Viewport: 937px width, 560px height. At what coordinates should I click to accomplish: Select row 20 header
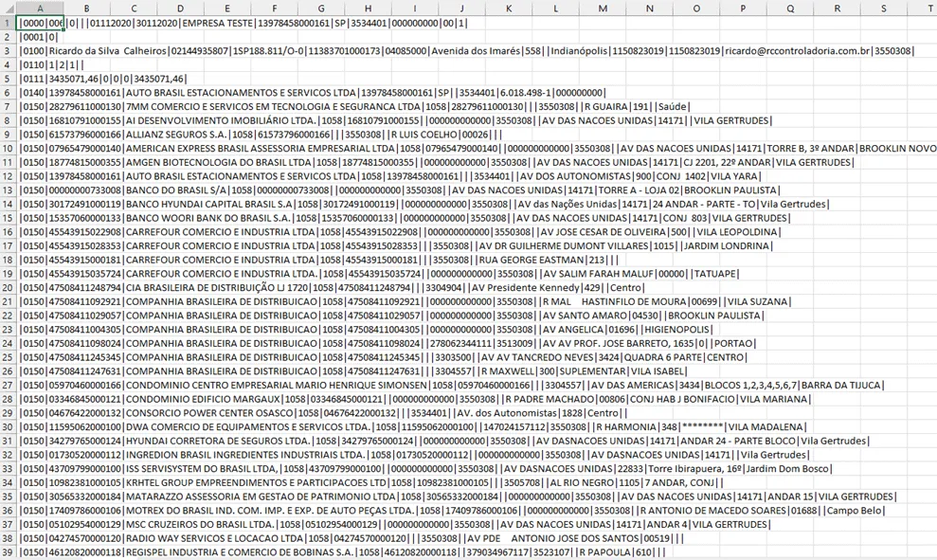click(x=8, y=287)
